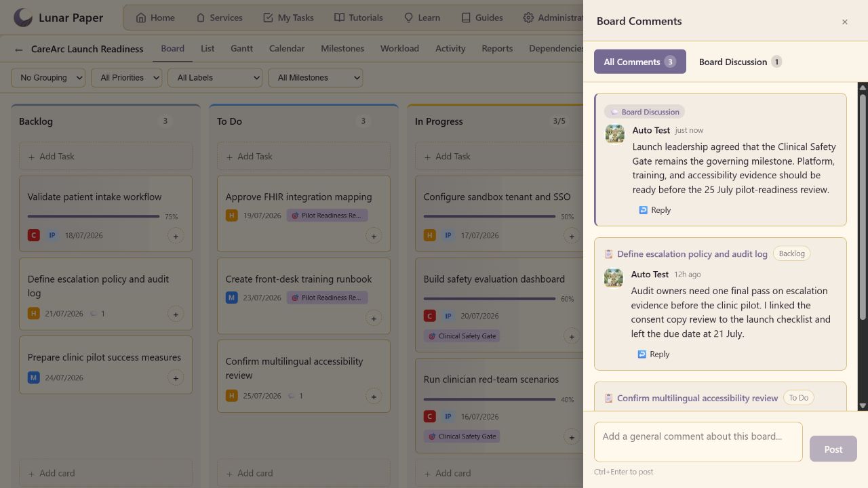The image size is (868, 488).
Task: Go back using the arrow beside CareArc Launch Readiness
Action: coord(19,49)
